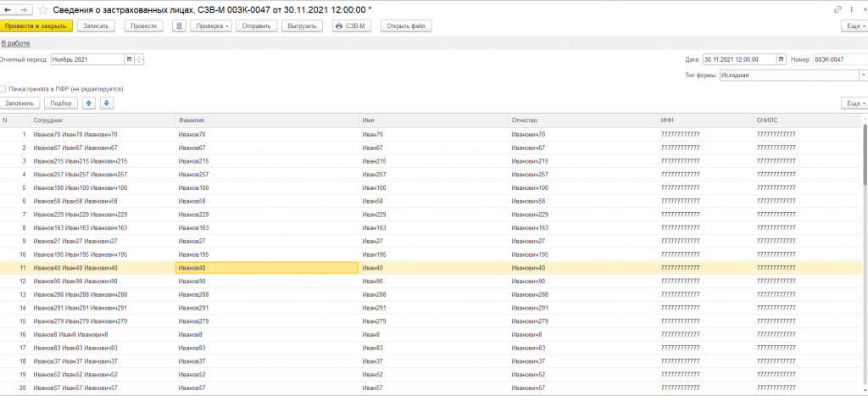Sort by the Имя column header
Viewport: 868px width, 396px height.
[433, 120]
